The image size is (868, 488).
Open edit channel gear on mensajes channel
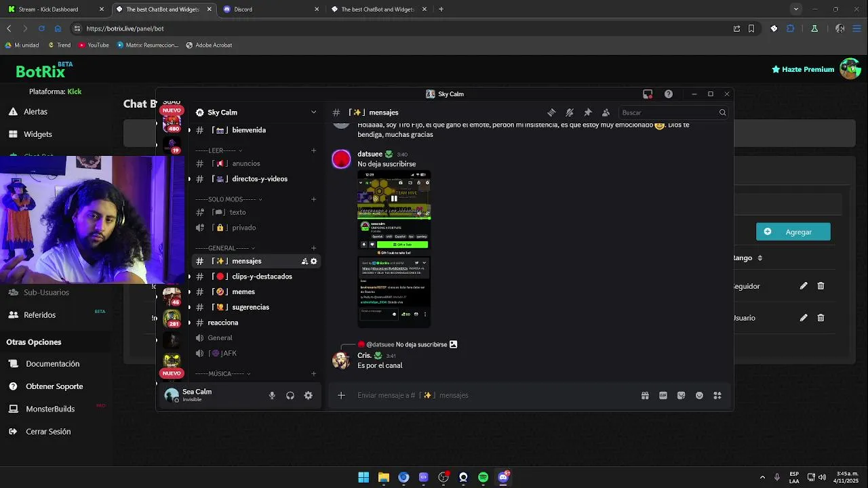coord(313,261)
